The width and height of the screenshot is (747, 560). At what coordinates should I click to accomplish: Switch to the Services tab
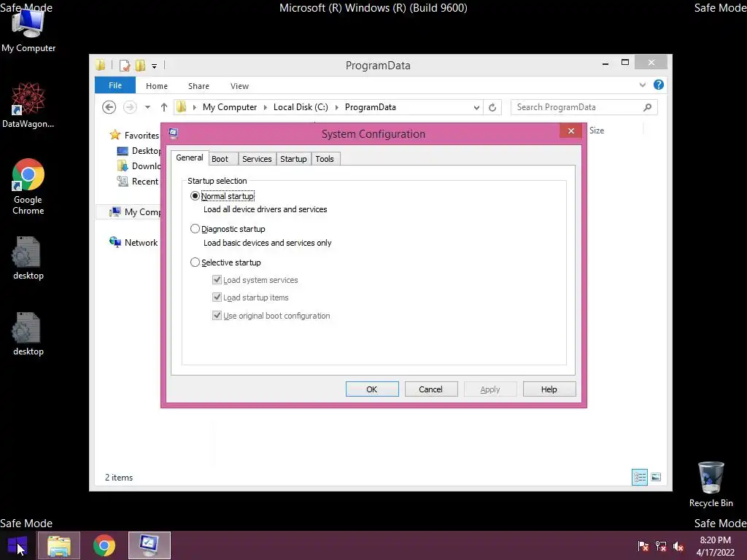257,159
